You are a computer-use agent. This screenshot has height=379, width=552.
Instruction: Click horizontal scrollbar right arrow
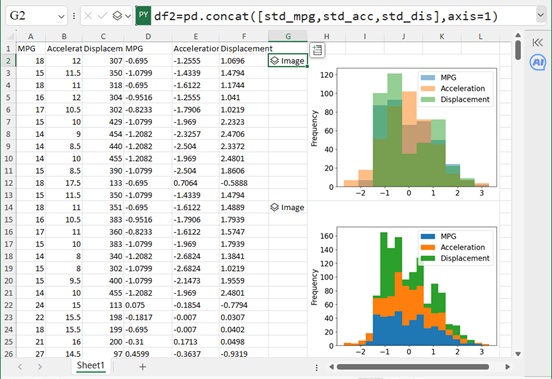[x=507, y=367]
